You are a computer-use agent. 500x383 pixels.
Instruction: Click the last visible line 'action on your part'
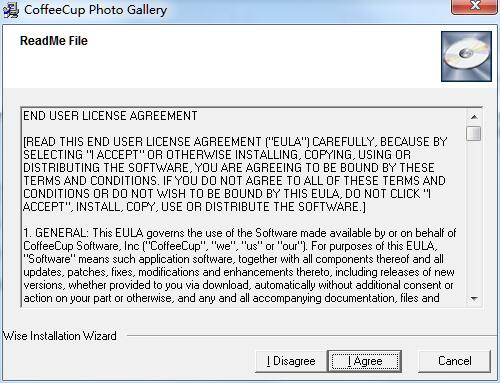[x=231, y=298]
